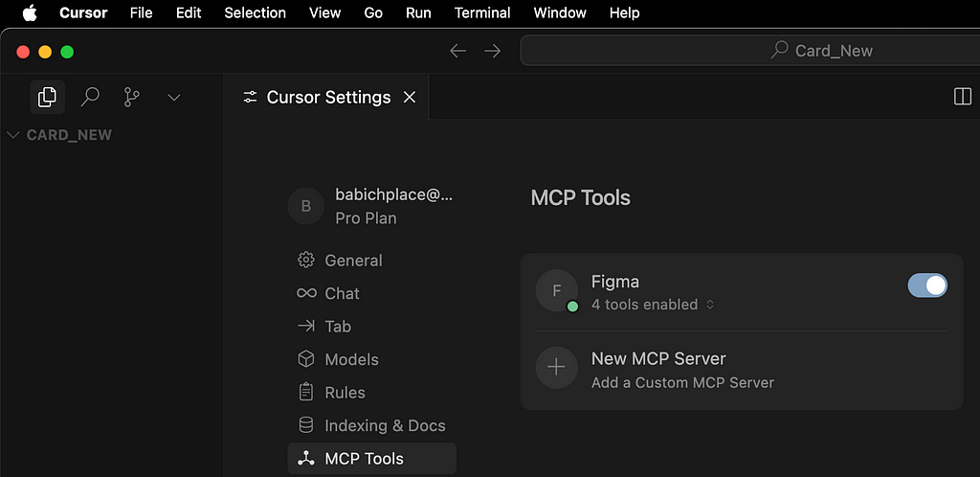
Task: Click the Pro Plan label
Action: point(366,218)
